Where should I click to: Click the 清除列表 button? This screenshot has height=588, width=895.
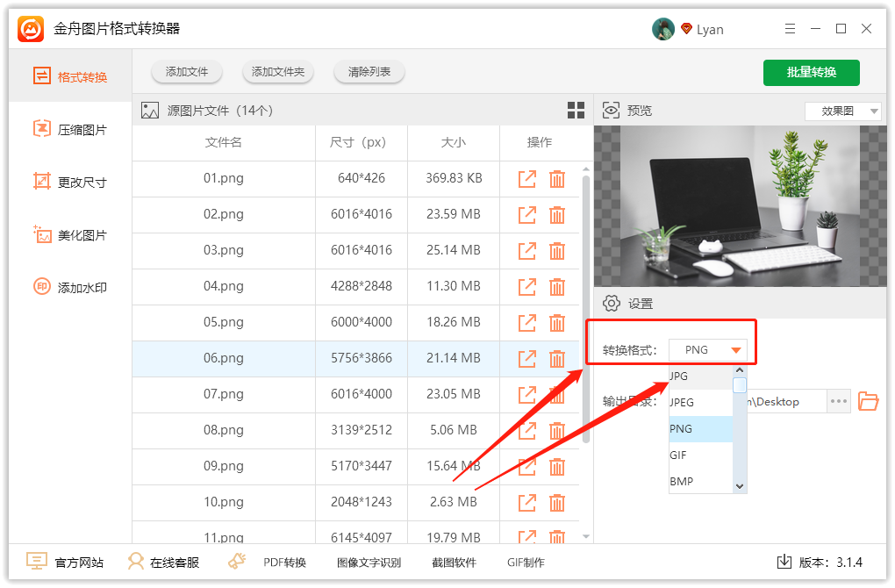[x=369, y=72]
